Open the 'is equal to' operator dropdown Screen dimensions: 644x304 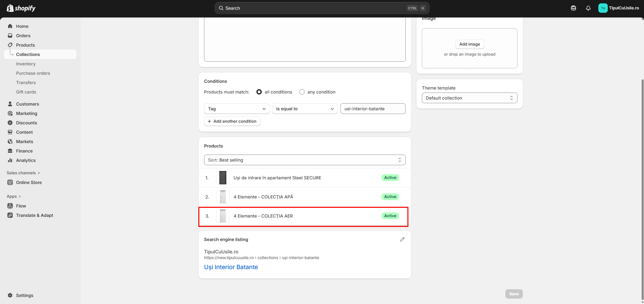(x=304, y=109)
